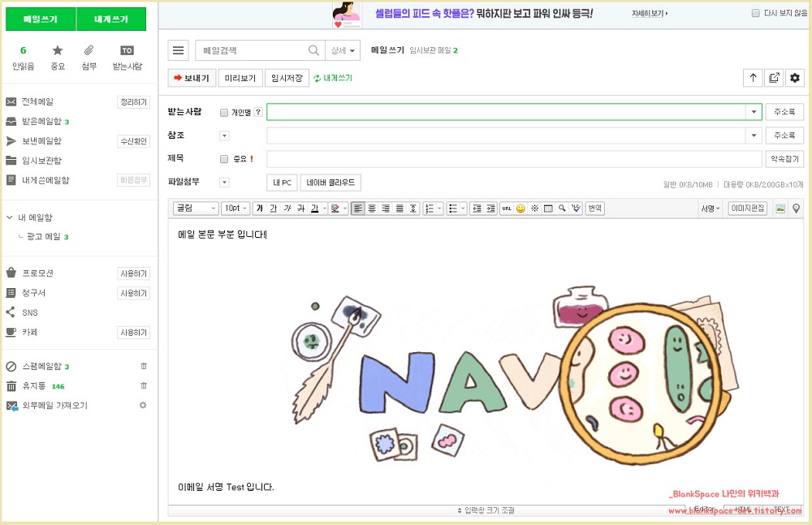Insert URL link

(507, 209)
